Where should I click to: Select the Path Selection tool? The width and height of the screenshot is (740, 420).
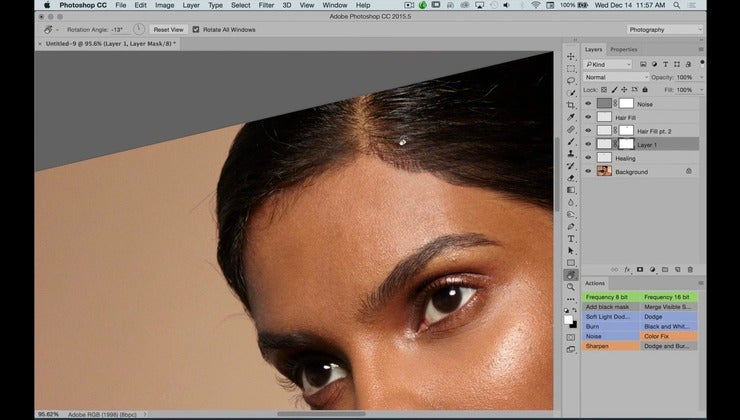[x=571, y=251]
